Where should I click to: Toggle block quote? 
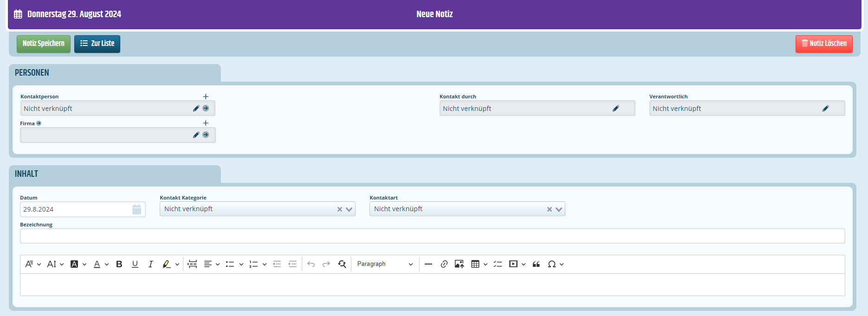click(x=536, y=264)
